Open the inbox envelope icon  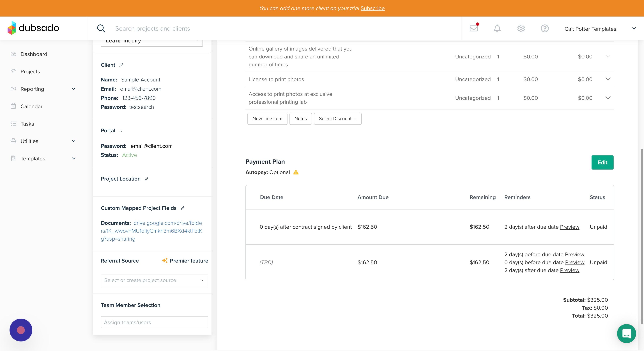tap(473, 28)
